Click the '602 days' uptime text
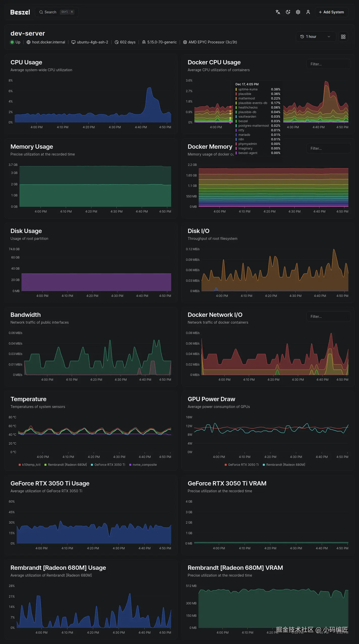Screen dimensions: 359x644 tap(128, 42)
